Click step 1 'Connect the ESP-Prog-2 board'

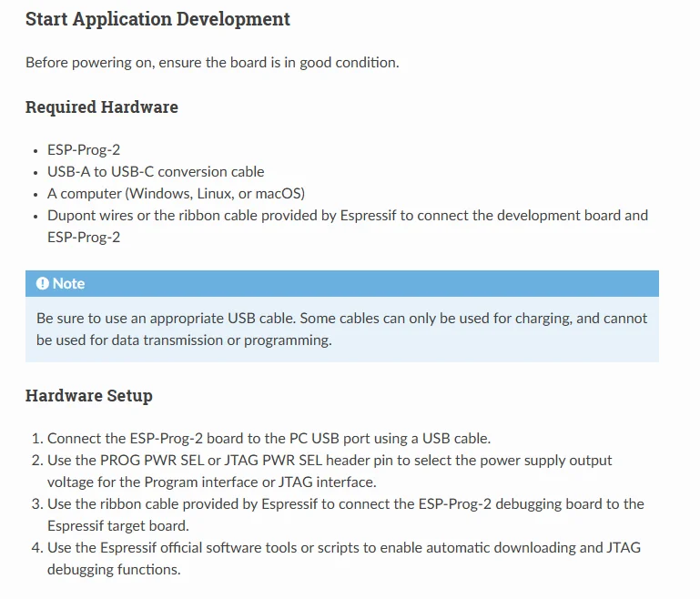[x=269, y=438]
